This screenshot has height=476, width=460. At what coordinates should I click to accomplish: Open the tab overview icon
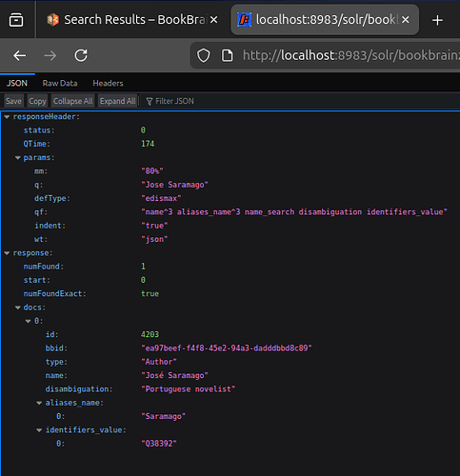click(x=16, y=20)
